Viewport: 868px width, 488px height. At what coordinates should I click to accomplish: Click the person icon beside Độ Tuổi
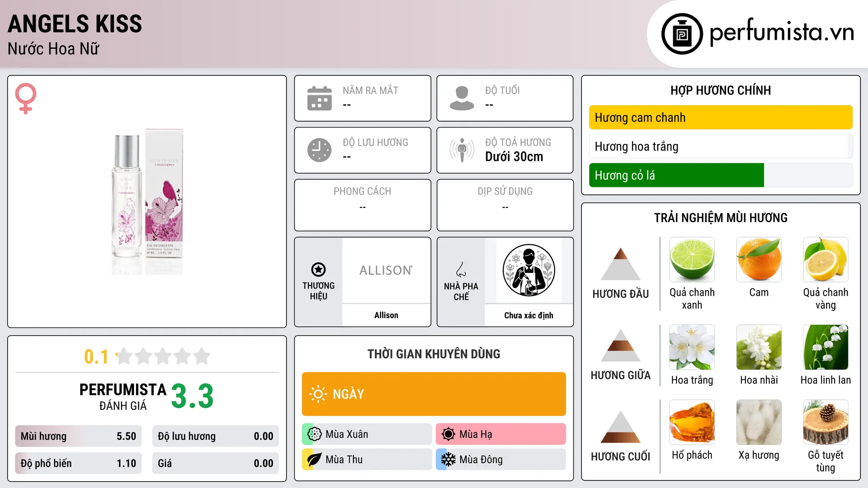(462, 98)
